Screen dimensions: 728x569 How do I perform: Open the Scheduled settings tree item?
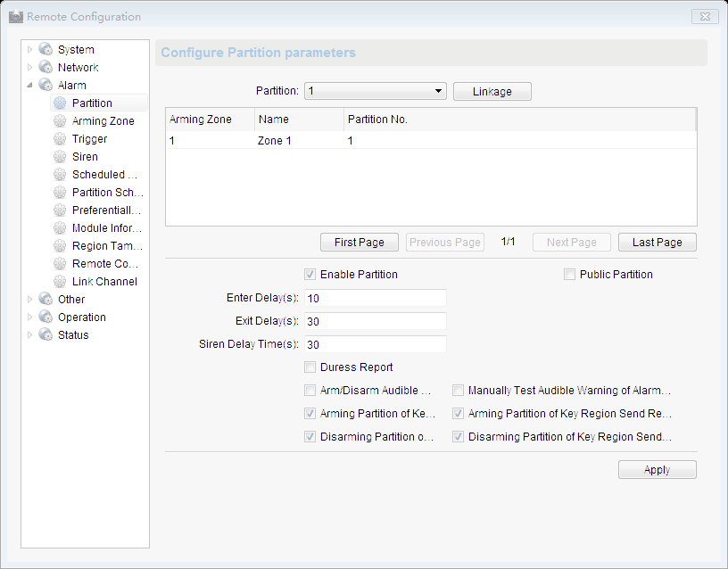[104, 175]
